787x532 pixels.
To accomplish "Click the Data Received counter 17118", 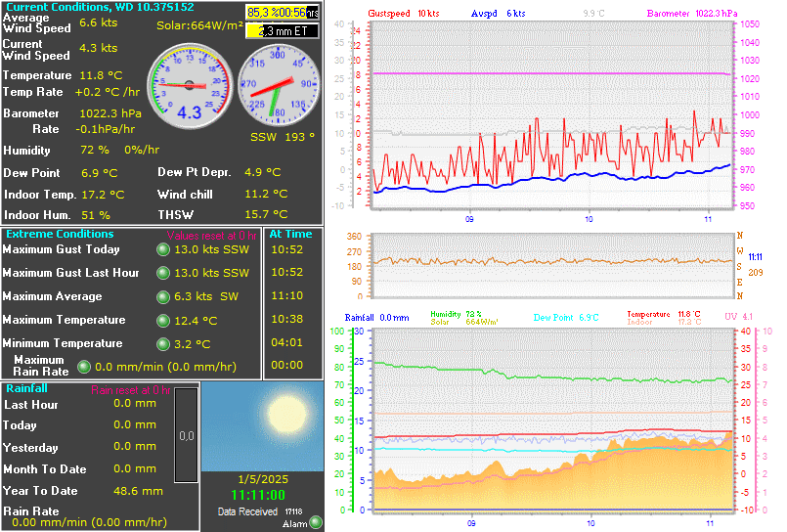I will click(293, 511).
